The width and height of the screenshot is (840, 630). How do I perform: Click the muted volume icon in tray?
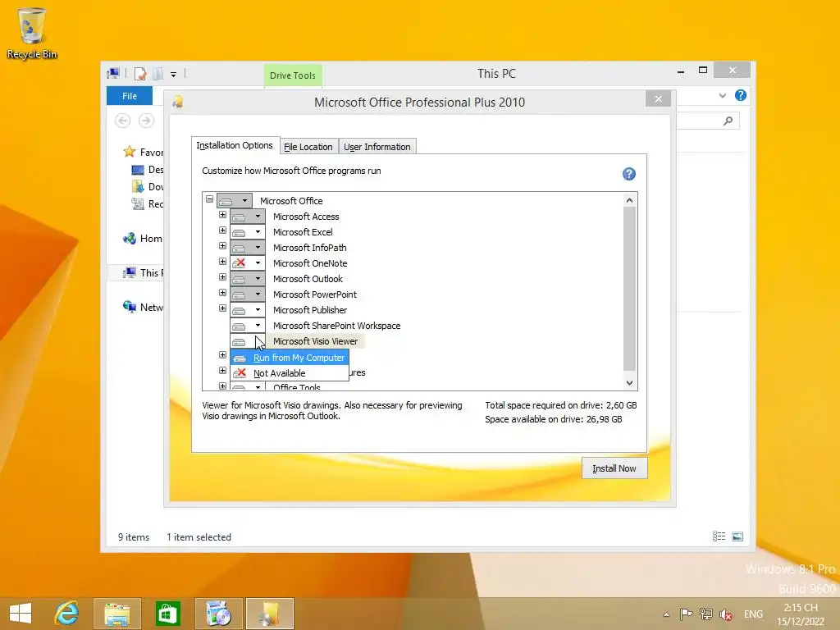[727, 614]
